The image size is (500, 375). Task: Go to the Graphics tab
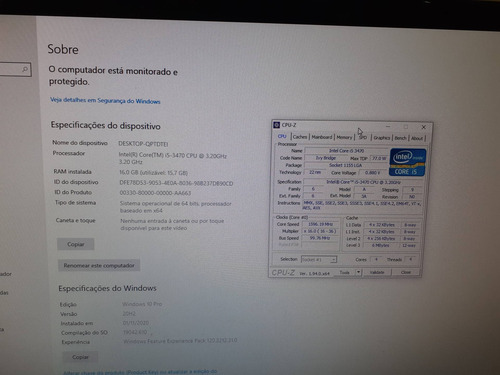point(382,138)
